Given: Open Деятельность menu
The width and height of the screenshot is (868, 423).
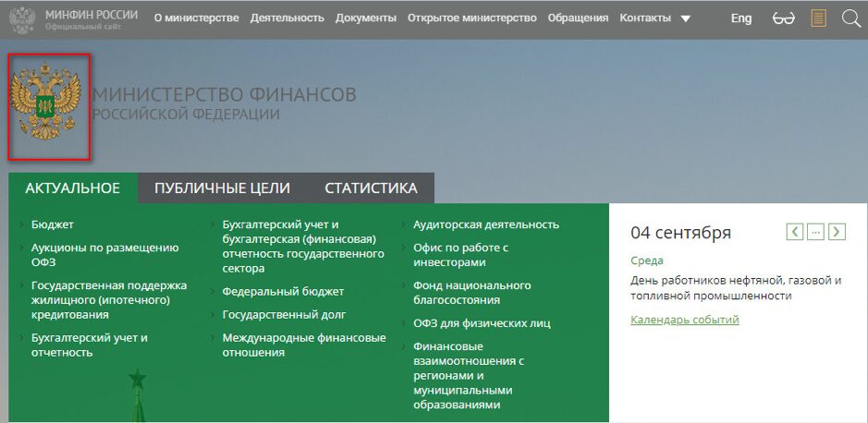Looking at the screenshot, I should coord(287,18).
